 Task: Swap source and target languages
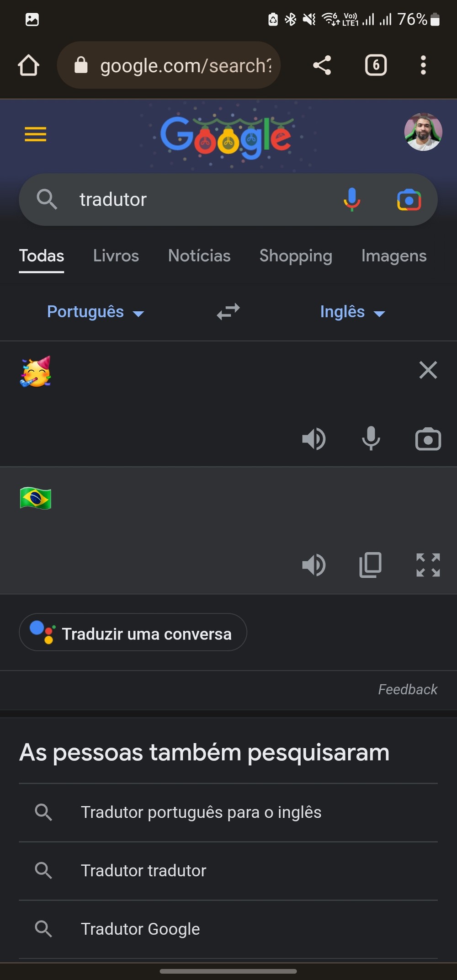228,312
